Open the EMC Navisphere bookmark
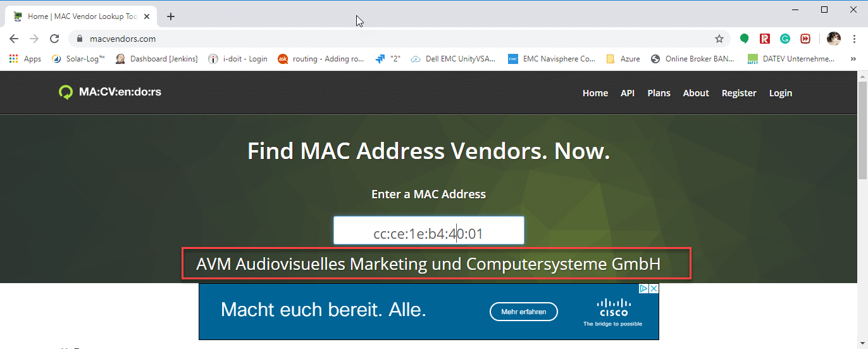This screenshot has height=349, width=868. point(552,59)
